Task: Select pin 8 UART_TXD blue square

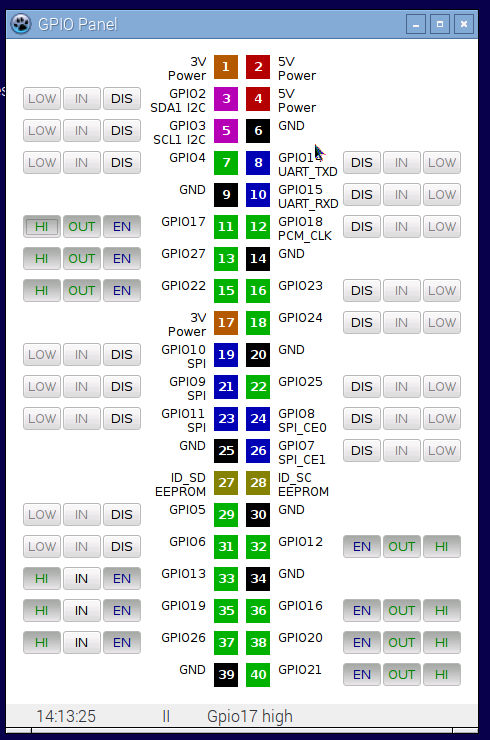Action: point(258,163)
